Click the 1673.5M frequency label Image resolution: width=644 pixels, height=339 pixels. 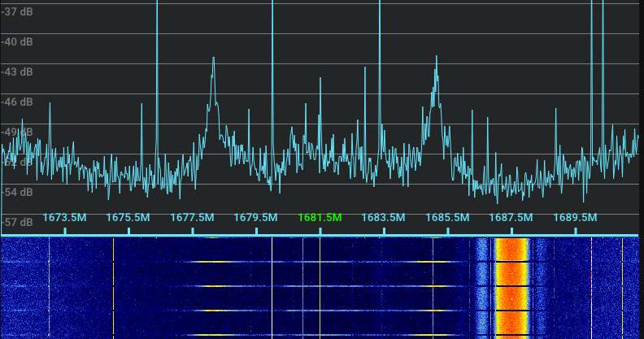(64, 218)
